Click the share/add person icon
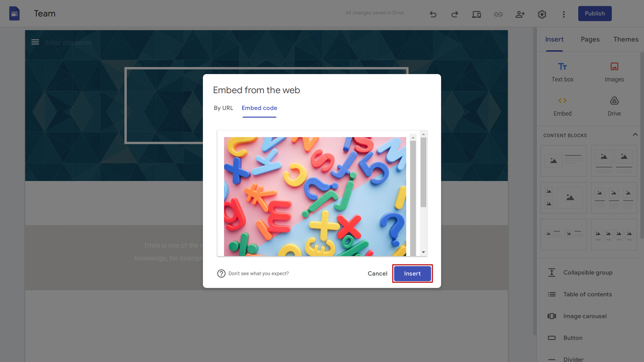Image resolution: width=644 pixels, height=362 pixels. tap(520, 13)
